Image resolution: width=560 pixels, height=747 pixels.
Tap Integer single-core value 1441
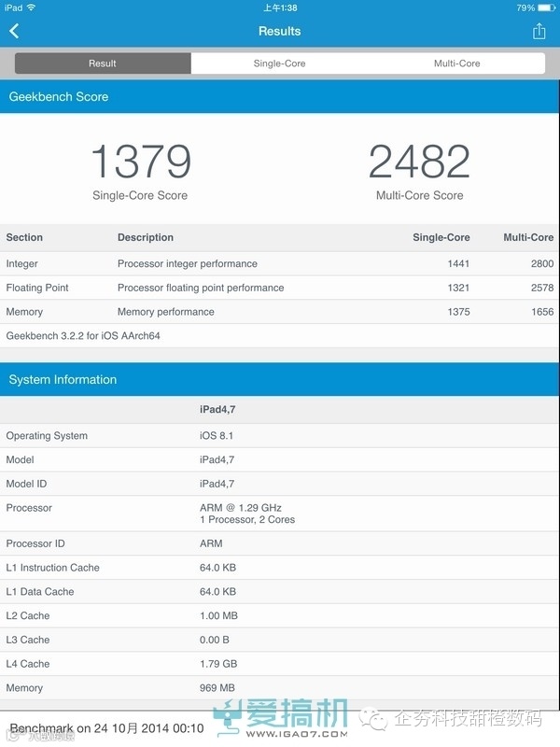pyautogui.click(x=458, y=264)
